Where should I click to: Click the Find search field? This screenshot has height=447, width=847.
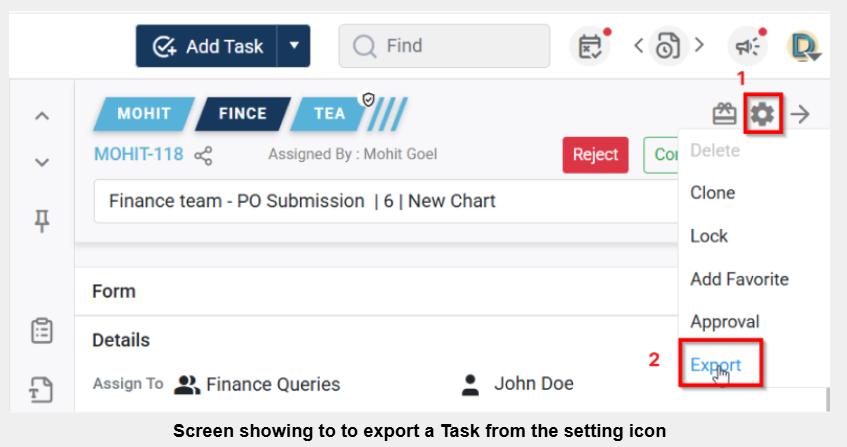pos(444,46)
